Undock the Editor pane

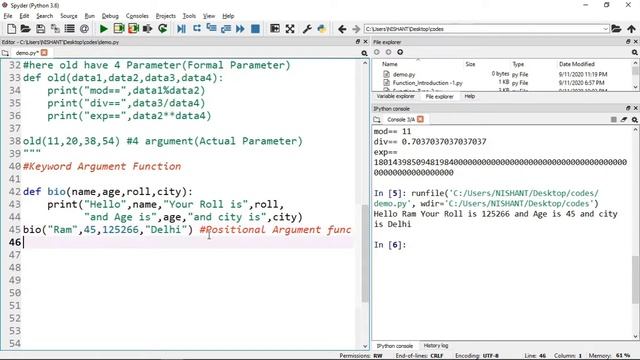[358, 42]
